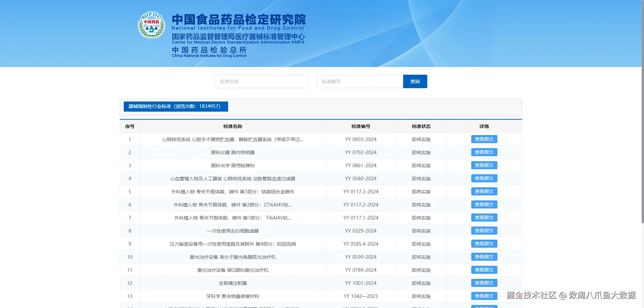Open 查看原文 for YY 0580-2024
This screenshot has width=644, height=308.
[x=484, y=178]
